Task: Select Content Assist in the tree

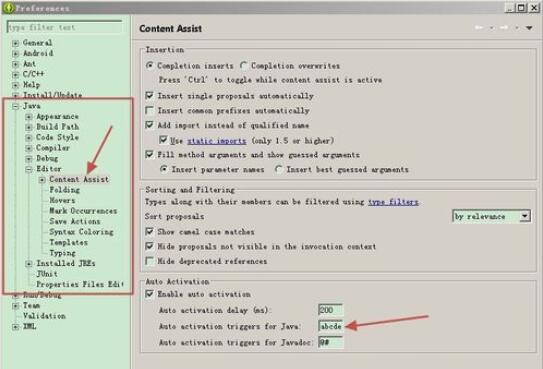Action: pyautogui.click(x=79, y=179)
